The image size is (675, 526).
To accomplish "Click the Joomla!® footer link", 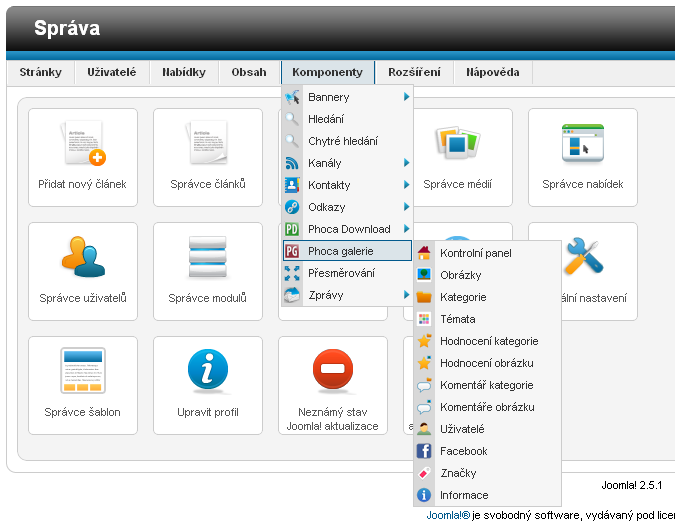I will [x=447, y=516].
